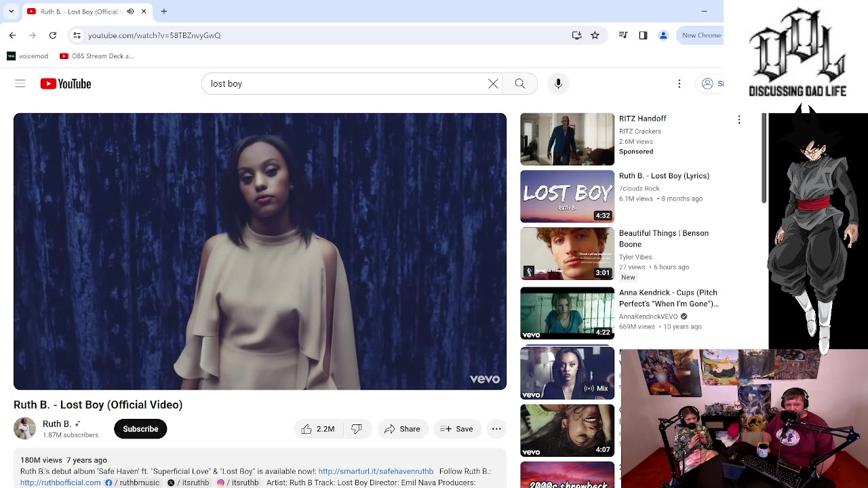Click the New Chrome update button

point(701,35)
